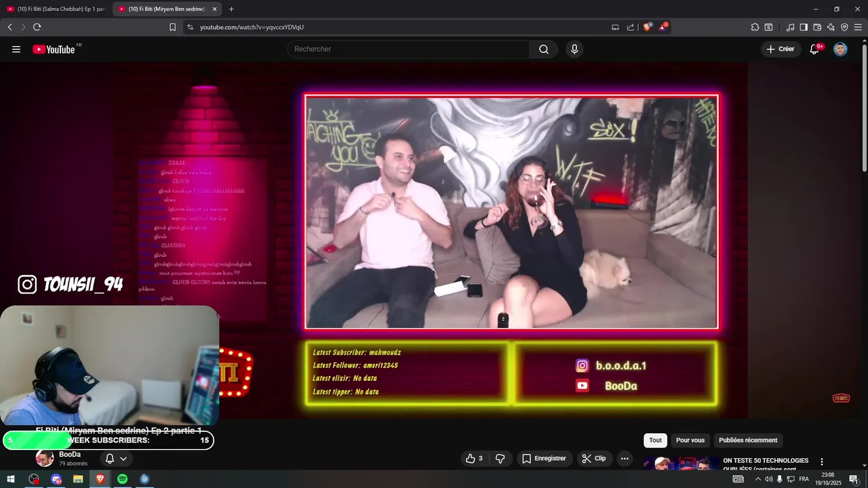Share this page icon in address bar

631,27
